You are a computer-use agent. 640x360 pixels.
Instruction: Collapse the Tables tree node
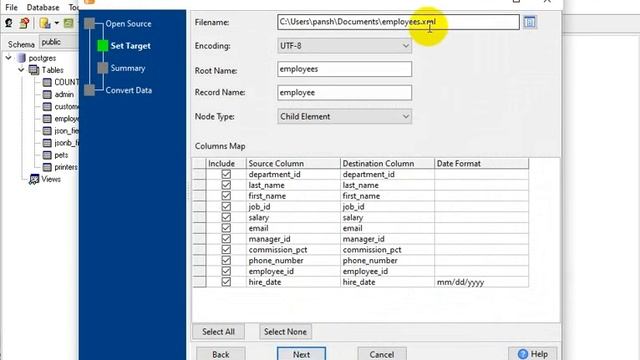21,70
